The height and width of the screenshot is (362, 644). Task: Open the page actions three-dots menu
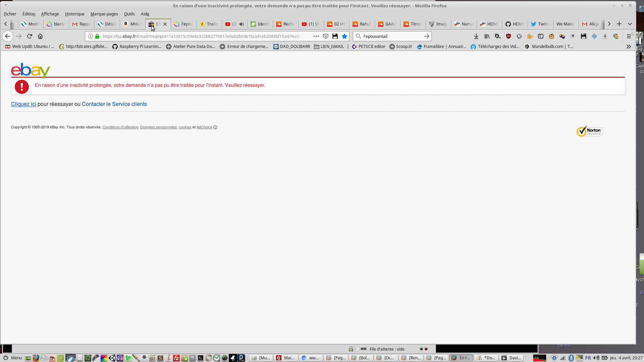[316, 36]
